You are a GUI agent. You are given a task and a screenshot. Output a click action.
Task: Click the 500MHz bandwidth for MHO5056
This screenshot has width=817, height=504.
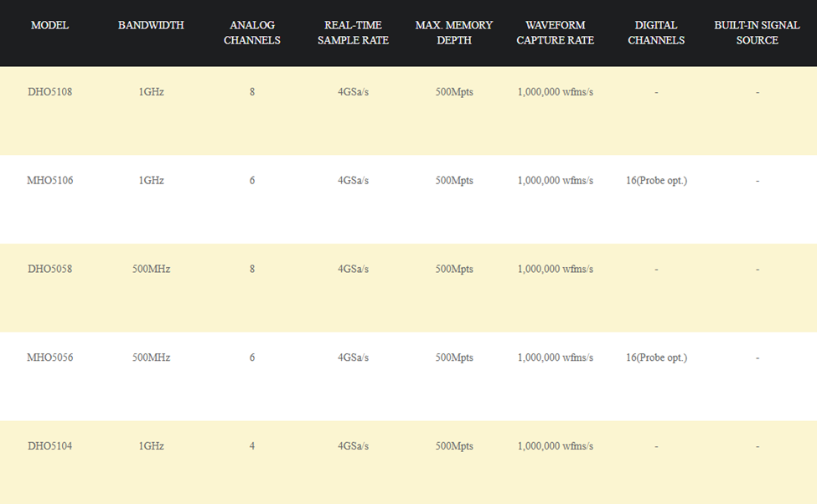point(151,358)
